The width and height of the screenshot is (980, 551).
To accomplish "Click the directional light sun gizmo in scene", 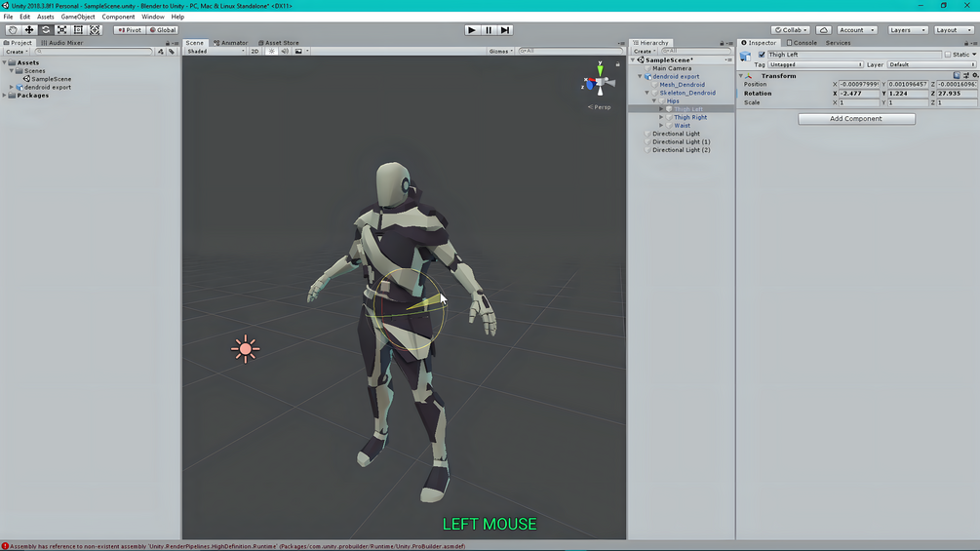I will (x=245, y=348).
